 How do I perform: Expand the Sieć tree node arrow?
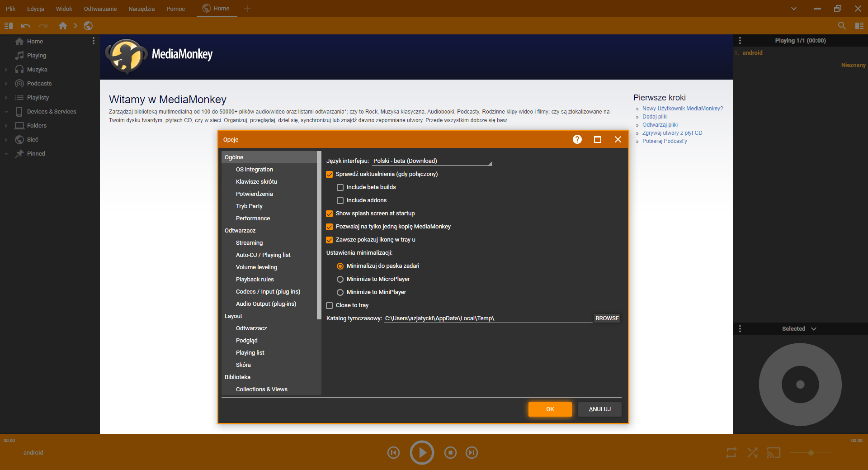coord(6,140)
